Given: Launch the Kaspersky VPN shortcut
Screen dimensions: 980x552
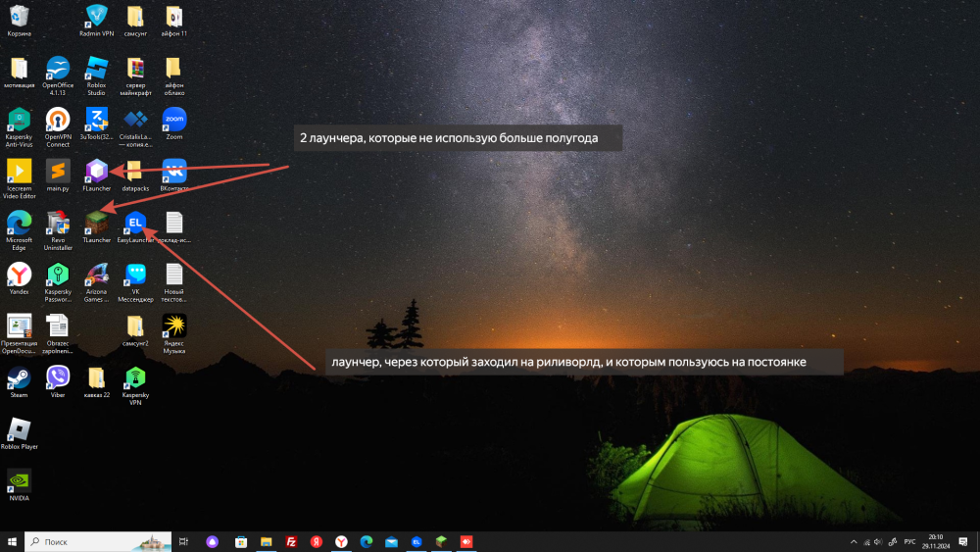Looking at the screenshot, I should click(135, 385).
